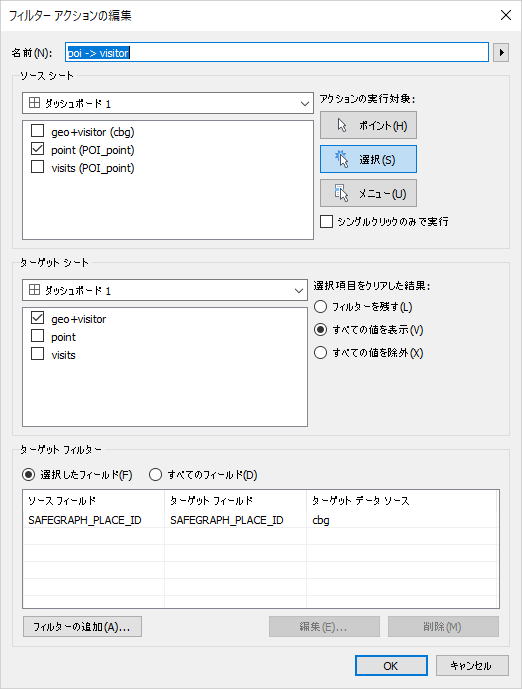This screenshot has height=689, width=522.
Task: Open the source sheet ダッシュボード 1 dropdown
Action: (168, 103)
